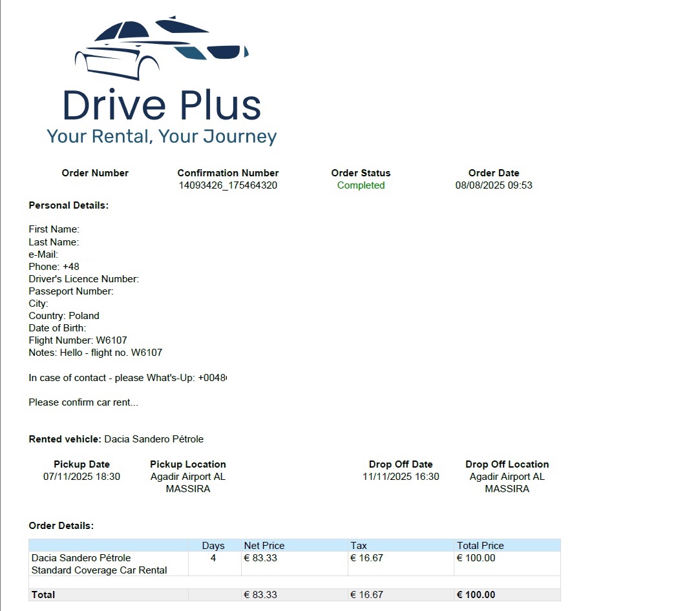Click the "Rented vehicle: Dacia Sandero Pétrole" line
Image resolution: width=700 pixels, height=611 pixels.
coord(116,439)
